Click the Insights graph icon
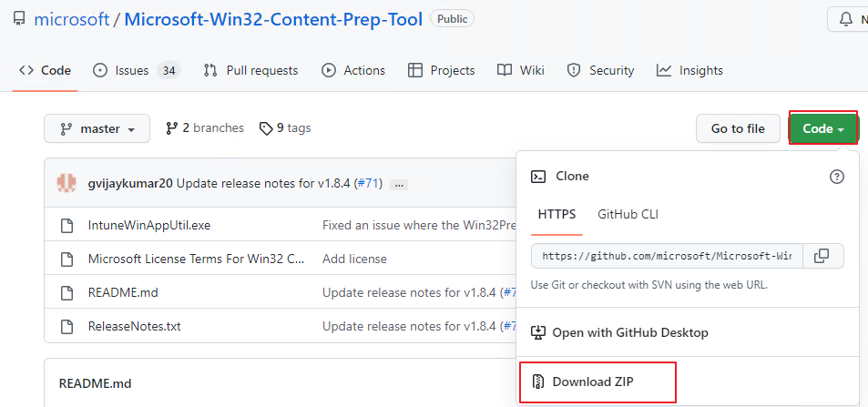Screen dimensions: 868x407 (664, 70)
